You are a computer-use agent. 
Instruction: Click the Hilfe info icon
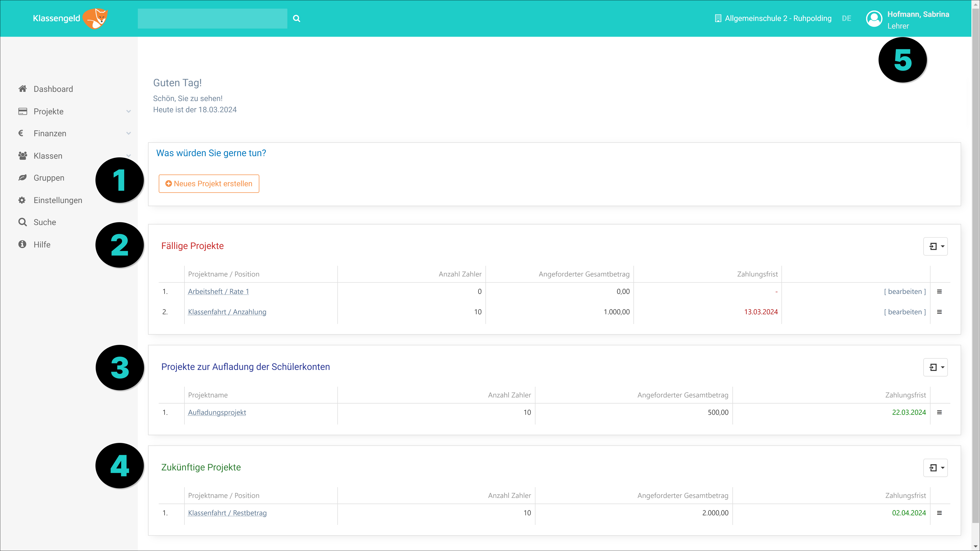pyautogui.click(x=22, y=244)
